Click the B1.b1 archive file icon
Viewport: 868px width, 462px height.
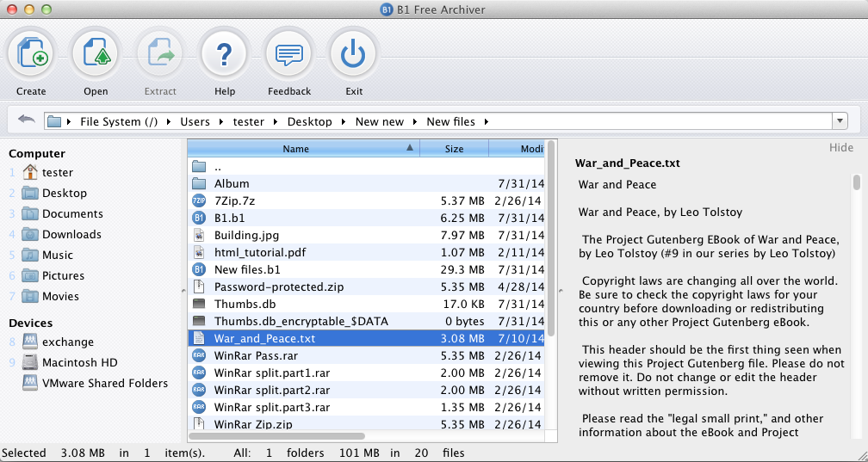(x=199, y=218)
